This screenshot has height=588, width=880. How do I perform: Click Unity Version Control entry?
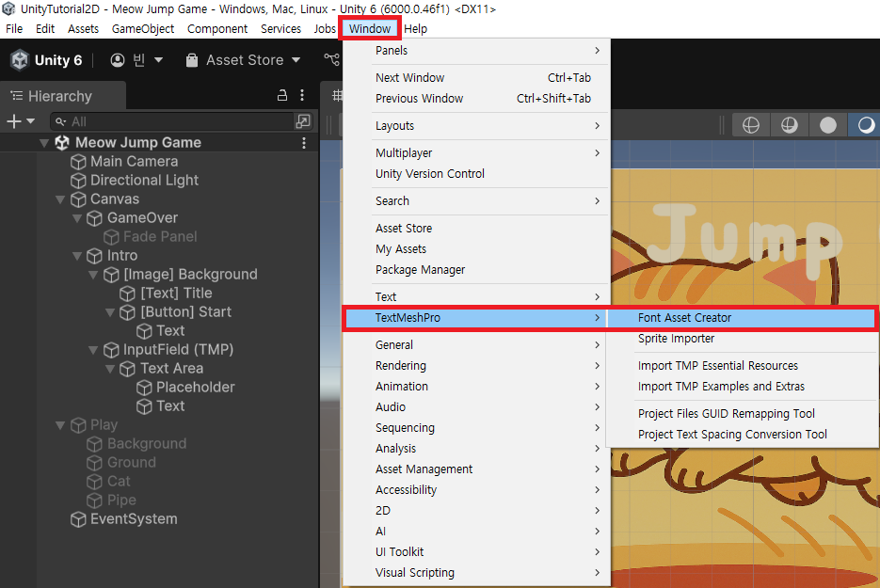[x=476, y=174]
